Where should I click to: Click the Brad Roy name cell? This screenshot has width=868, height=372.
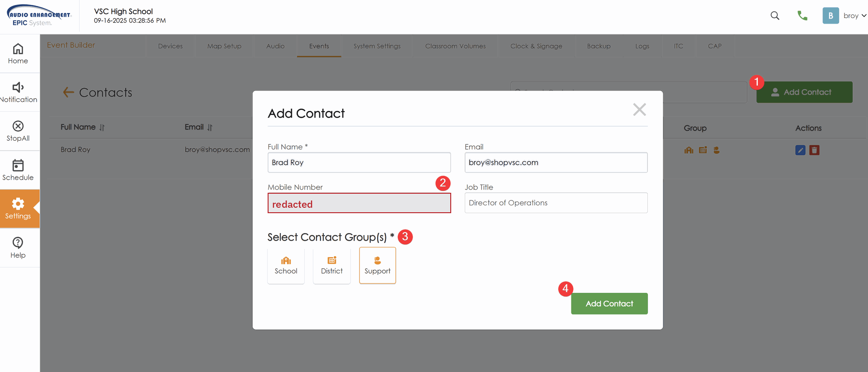point(75,150)
